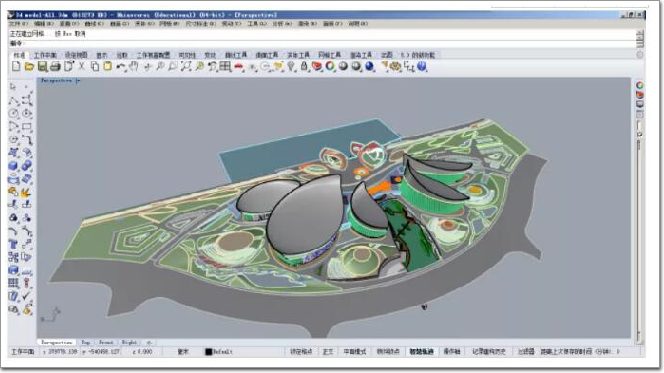Image resolution: width=664 pixels, height=373 pixels.
Task: Click the Zoom Extents icon
Action: point(186,66)
